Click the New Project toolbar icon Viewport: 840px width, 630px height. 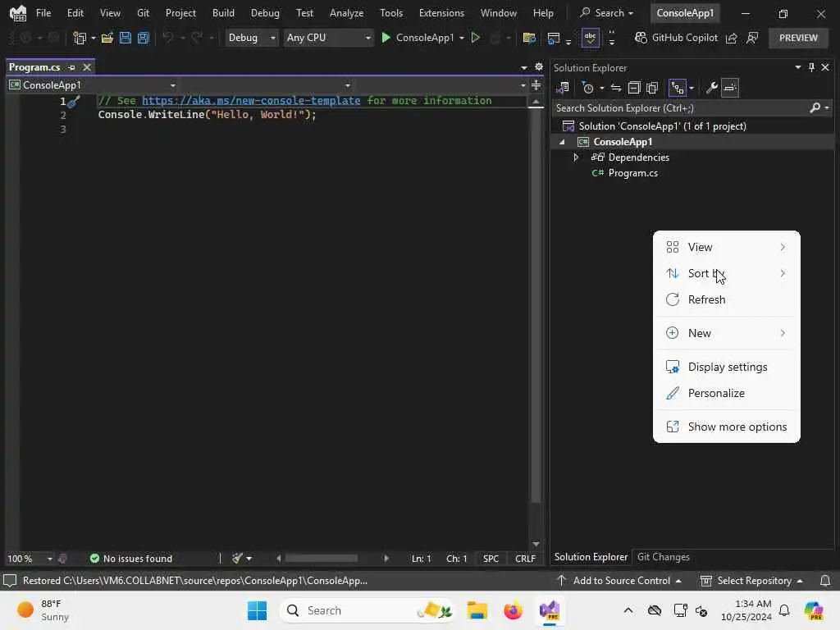80,38
